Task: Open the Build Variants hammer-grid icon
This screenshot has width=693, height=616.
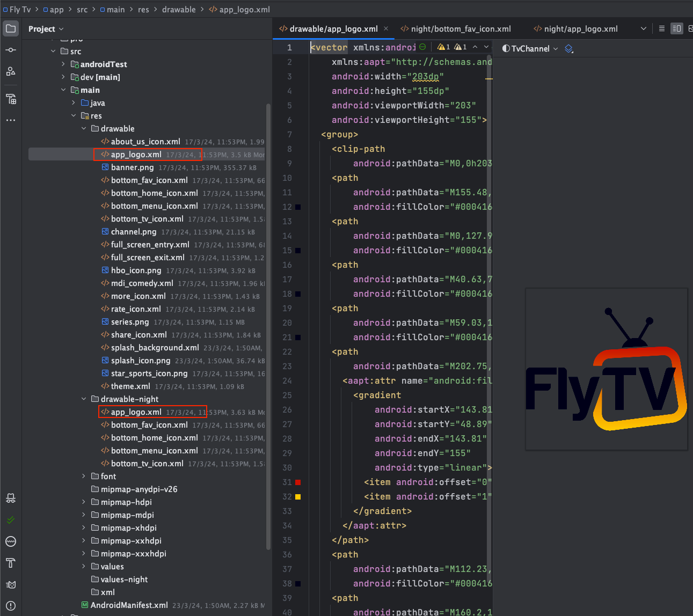Action: [11, 99]
